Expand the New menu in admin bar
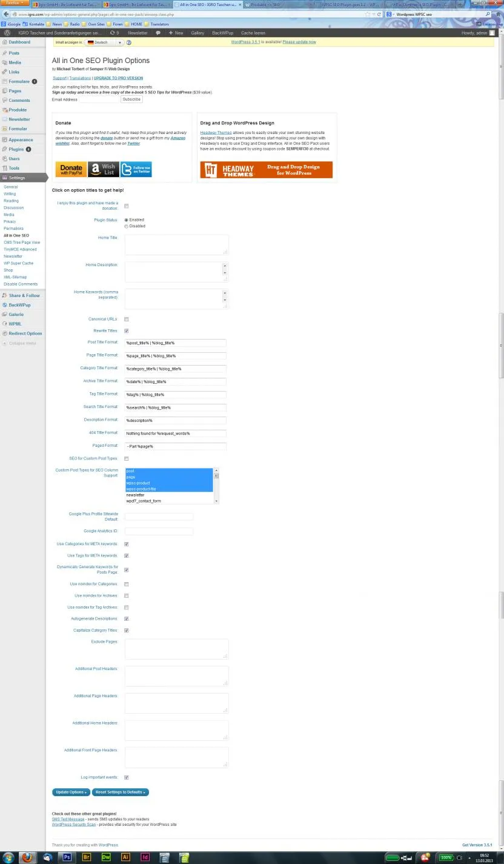Viewport: 504px width, 864px height. pos(176,33)
